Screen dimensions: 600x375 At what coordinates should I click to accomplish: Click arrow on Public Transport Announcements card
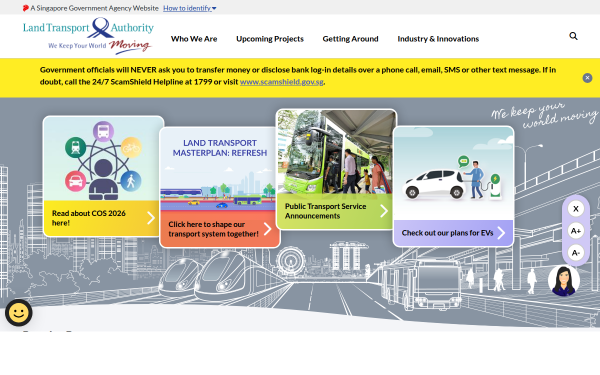pos(384,211)
